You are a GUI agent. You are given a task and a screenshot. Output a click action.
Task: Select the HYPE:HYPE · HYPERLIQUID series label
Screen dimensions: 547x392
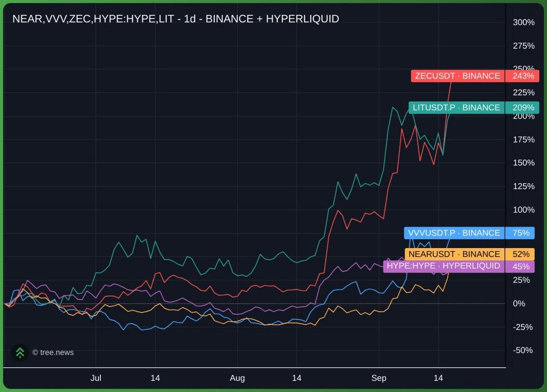tap(444, 266)
